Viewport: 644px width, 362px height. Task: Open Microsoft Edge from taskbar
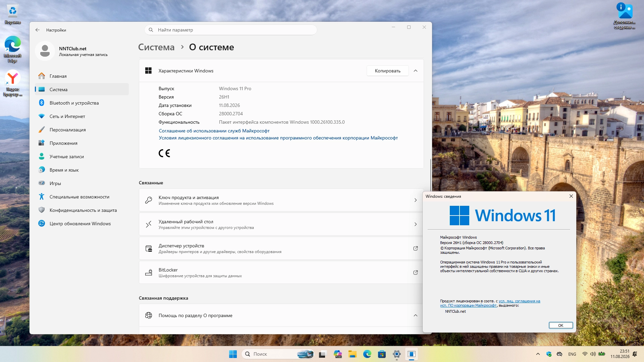click(x=367, y=354)
